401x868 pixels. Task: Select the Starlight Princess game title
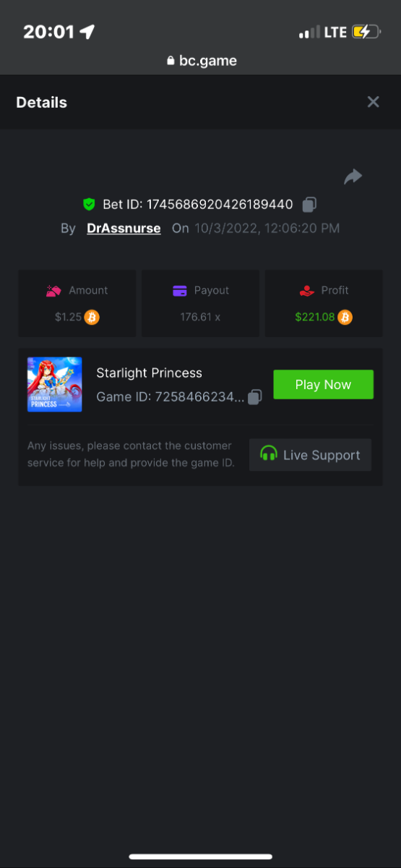(x=149, y=373)
